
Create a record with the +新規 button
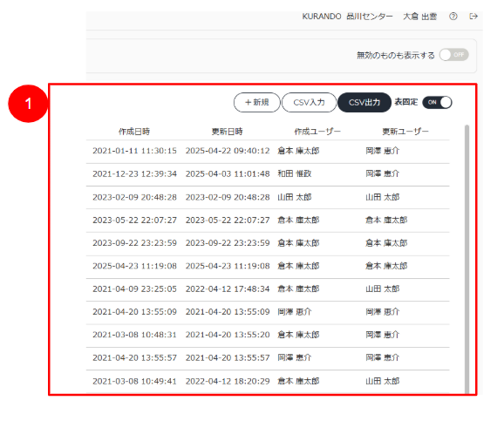[257, 103]
